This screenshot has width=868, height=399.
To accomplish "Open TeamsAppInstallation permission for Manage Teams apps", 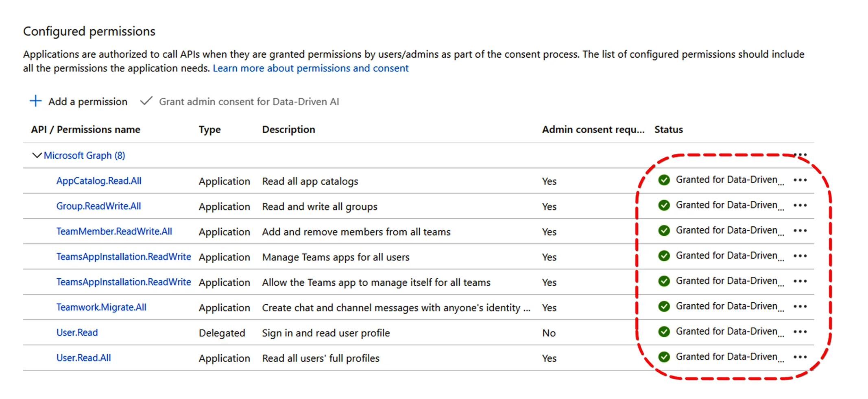I will (x=123, y=257).
